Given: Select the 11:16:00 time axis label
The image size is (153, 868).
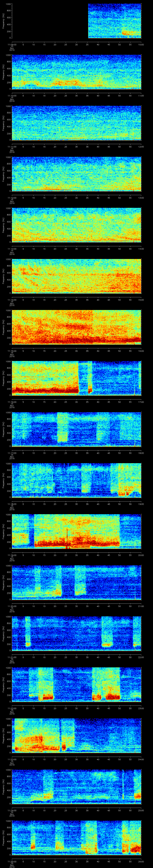Looking at the screenshot, I should click(x=12, y=402).
